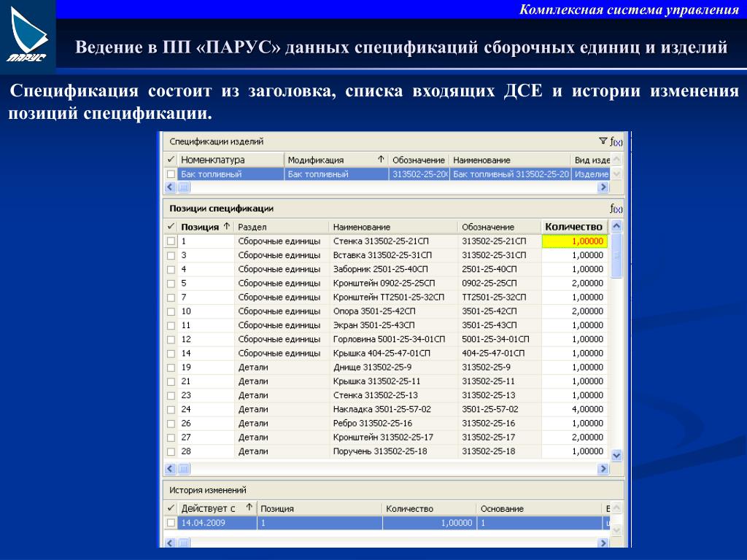Click the select-all checkmark in Спецификации изделий header
Viewport: 747px width, 560px height.
coord(171,160)
